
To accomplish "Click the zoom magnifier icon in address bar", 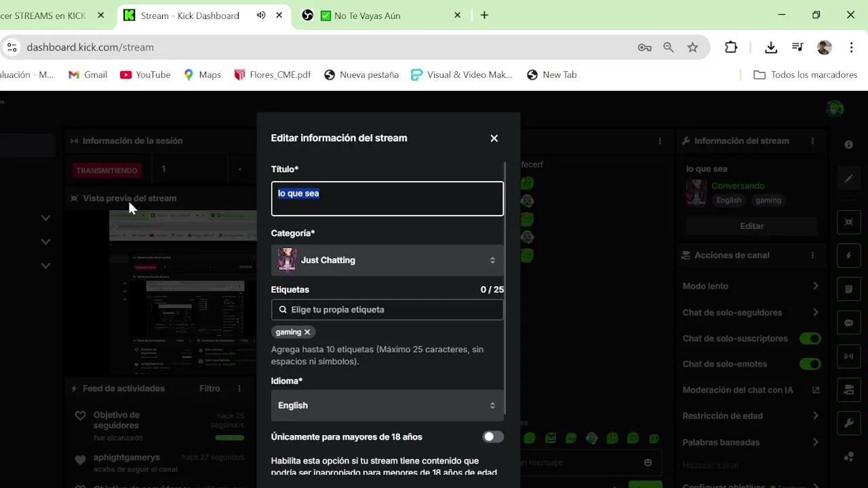I will [669, 47].
